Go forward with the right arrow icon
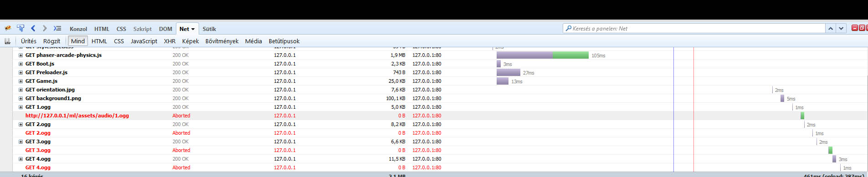The width and height of the screenshot is (868, 177). tap(45, 28)
